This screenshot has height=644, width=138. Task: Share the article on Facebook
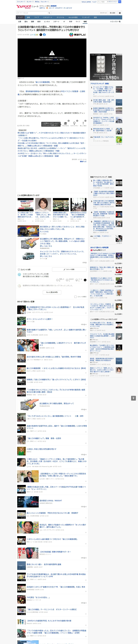(44, 35)
